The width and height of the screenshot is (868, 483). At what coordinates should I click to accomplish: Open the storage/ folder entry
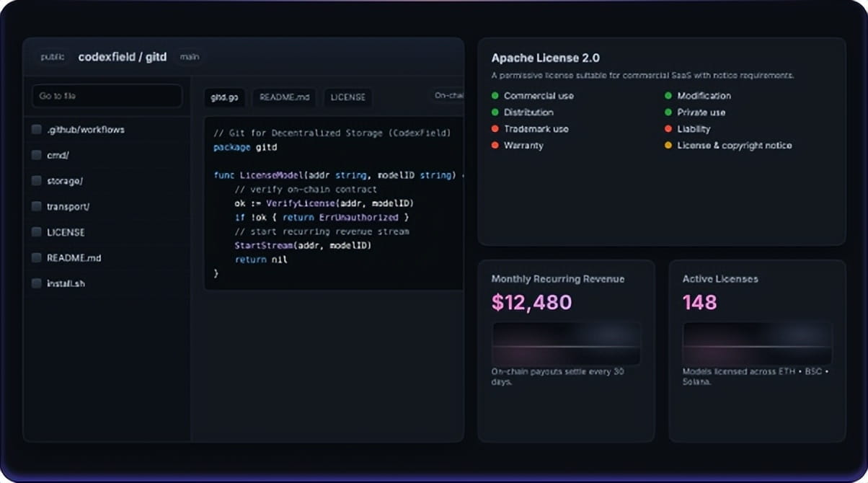coord(65,181)
